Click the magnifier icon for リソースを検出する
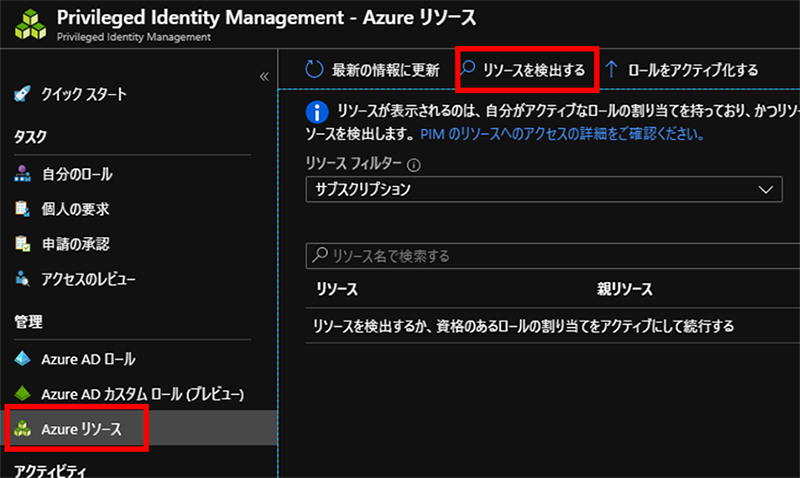This screenshot has width=800, height=478. (x=468, y=68)
